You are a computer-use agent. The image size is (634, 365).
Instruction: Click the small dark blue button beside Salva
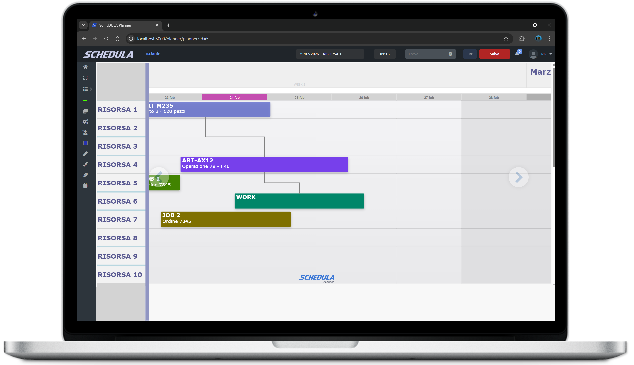470,54
